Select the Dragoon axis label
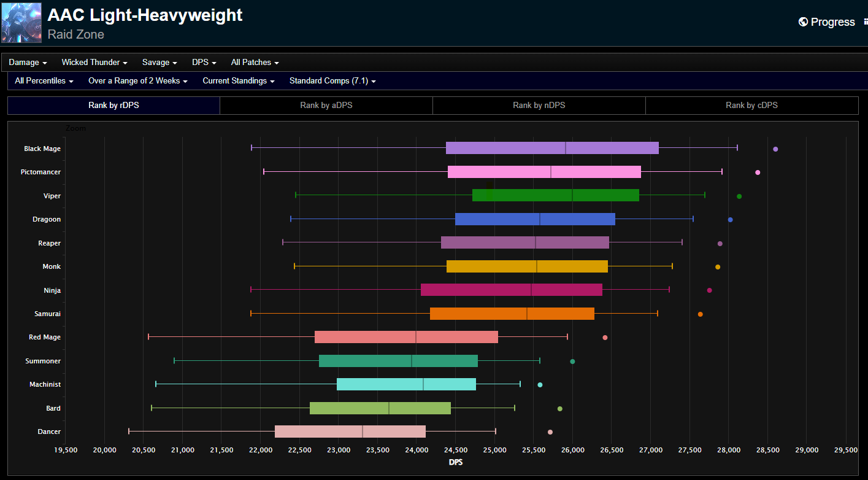 pos(47,219)
